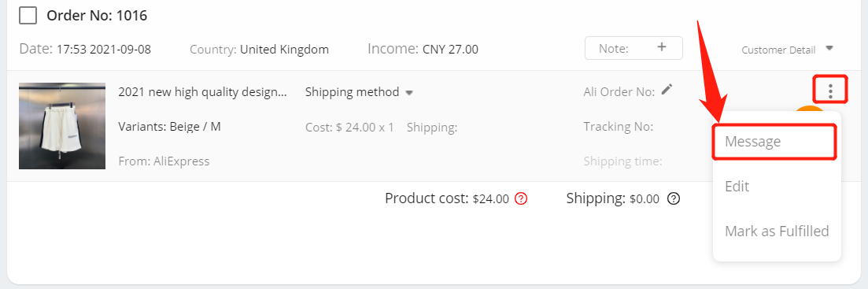The image size is (868, 289).
Task: Open the Shipping method dropdown
Action: pyautogui.click(x=360, y=92)
